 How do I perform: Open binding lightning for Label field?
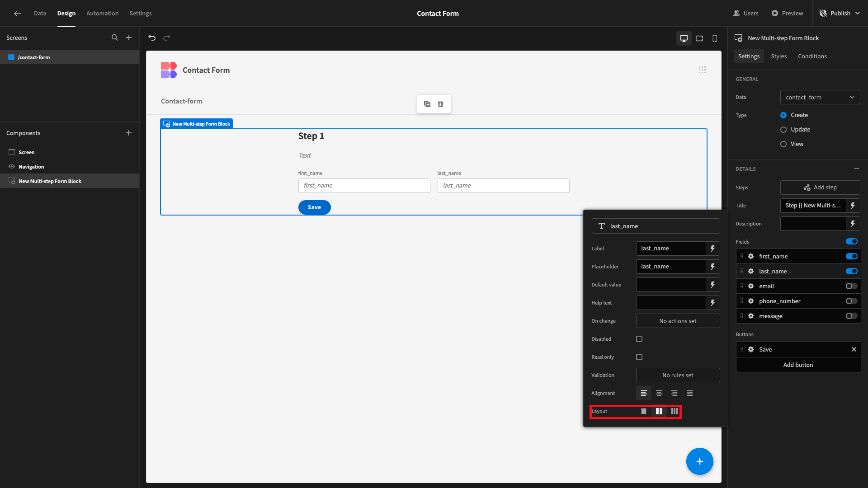tap(713, 249)
